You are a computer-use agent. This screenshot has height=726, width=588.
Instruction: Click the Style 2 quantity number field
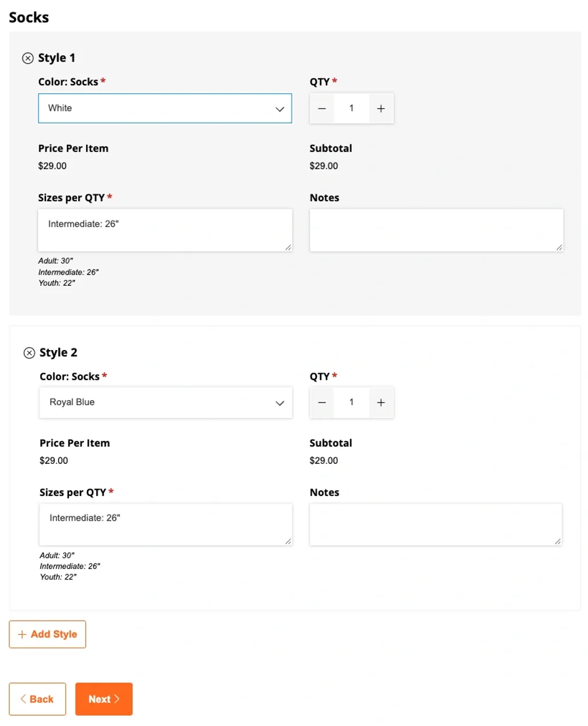pos(352,403)
